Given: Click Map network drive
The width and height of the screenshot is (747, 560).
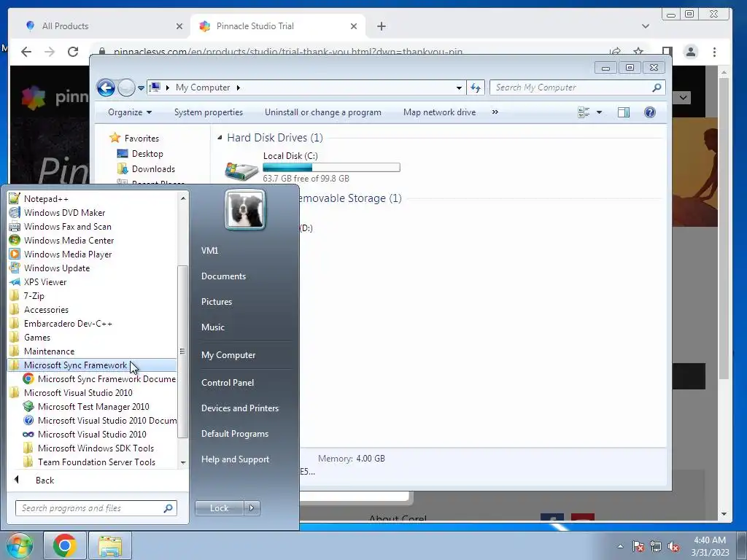Looking at the screenshot, I should [439, 112].
